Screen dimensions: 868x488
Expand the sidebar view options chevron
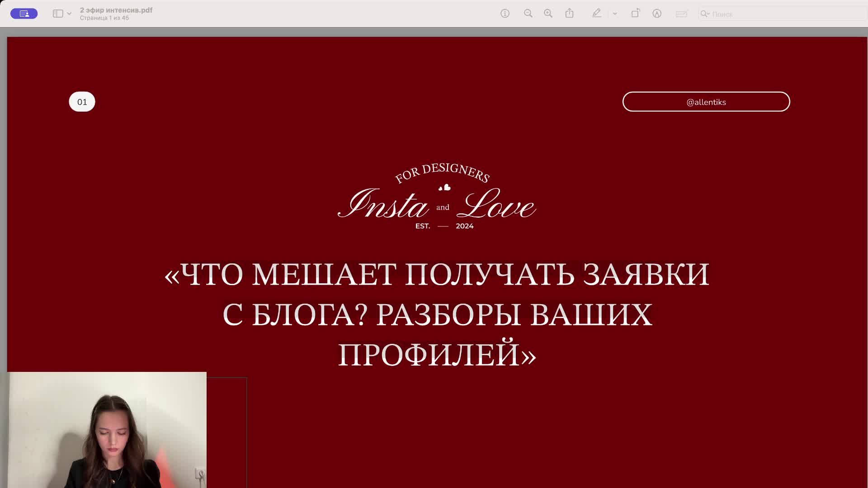69,14
